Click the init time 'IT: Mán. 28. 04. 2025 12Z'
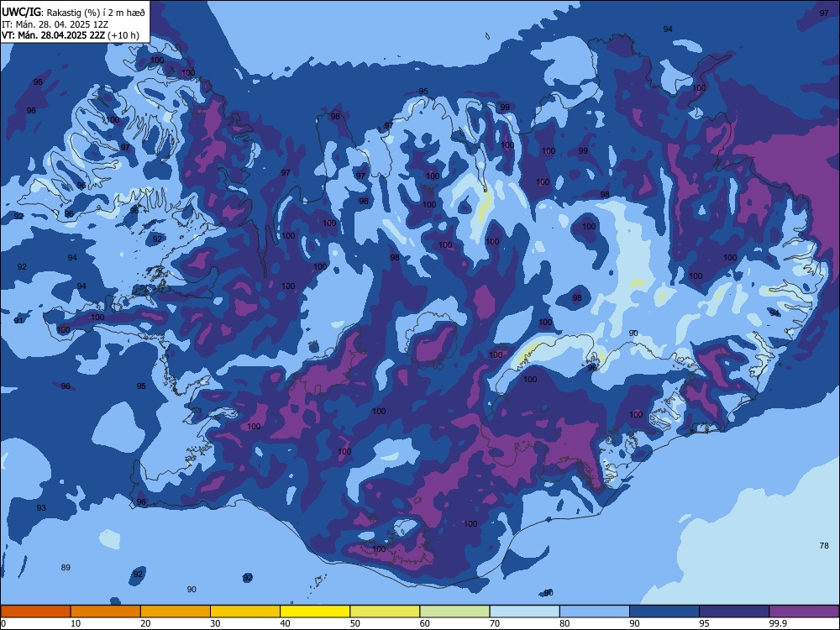 [x=55, y=24]
